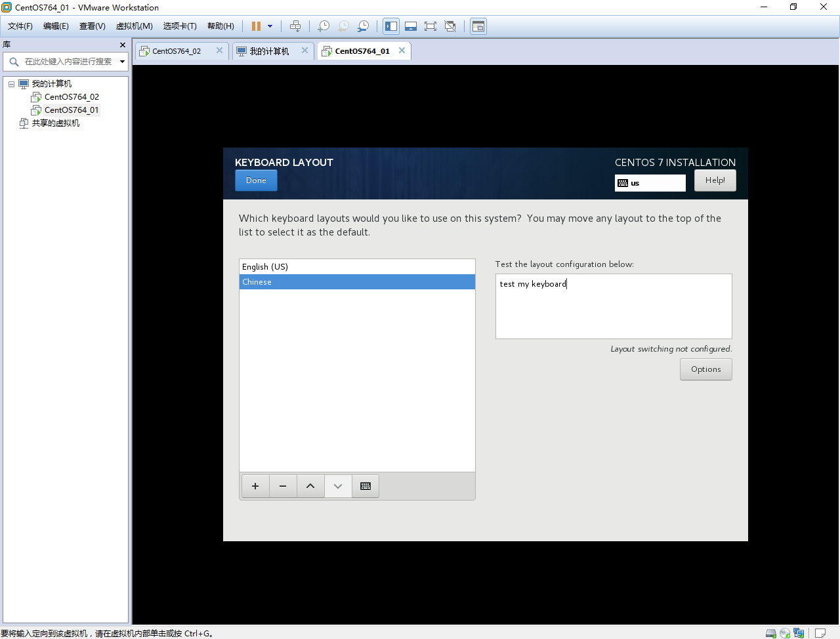Click the Done button
This screenshot has height=639, width=840.
click(x=256, y=180)
